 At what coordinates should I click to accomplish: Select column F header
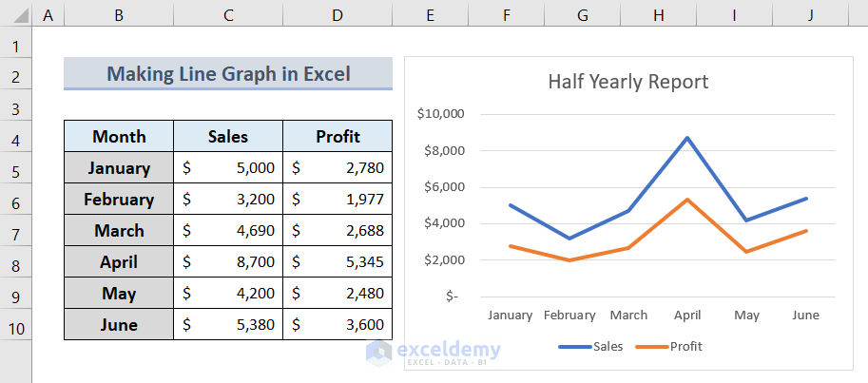506,16
